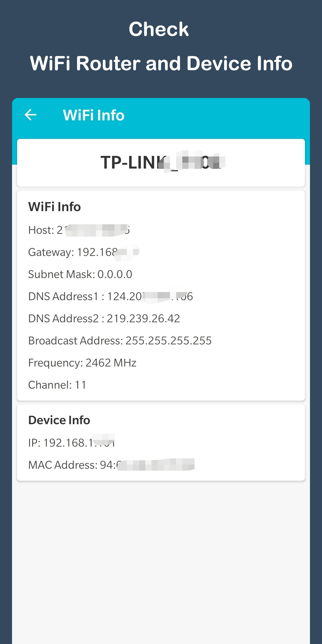Viewport: 322px width, 644px height.
Task: Select DNS Address1 entry
Action: pyautogui.click(x=111, y=296)
